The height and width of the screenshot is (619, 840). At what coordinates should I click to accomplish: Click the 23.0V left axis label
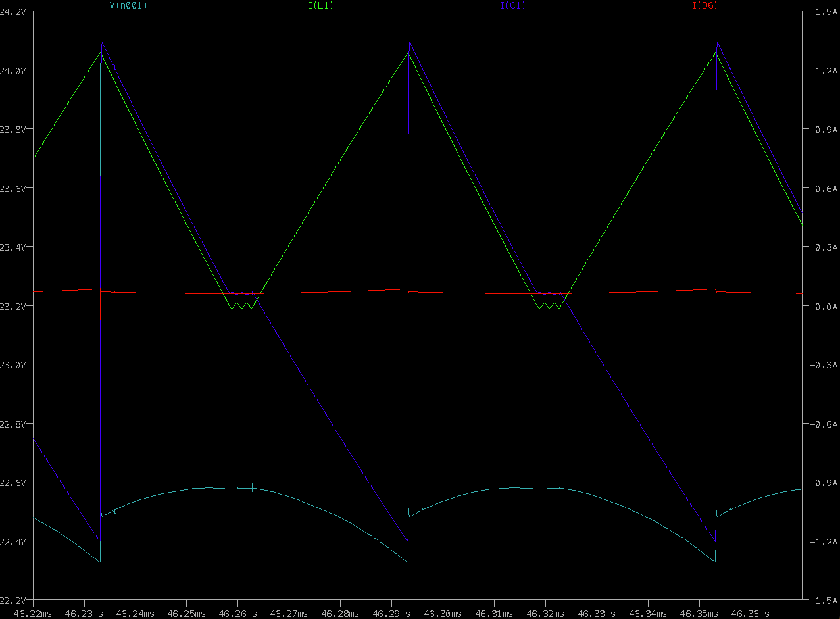click(12, 365)
